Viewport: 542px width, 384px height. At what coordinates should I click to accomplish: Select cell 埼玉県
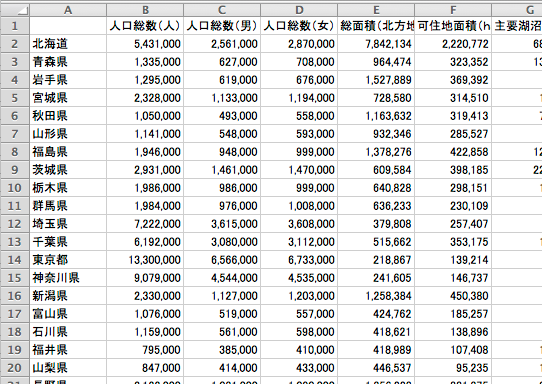coord(68,224)
